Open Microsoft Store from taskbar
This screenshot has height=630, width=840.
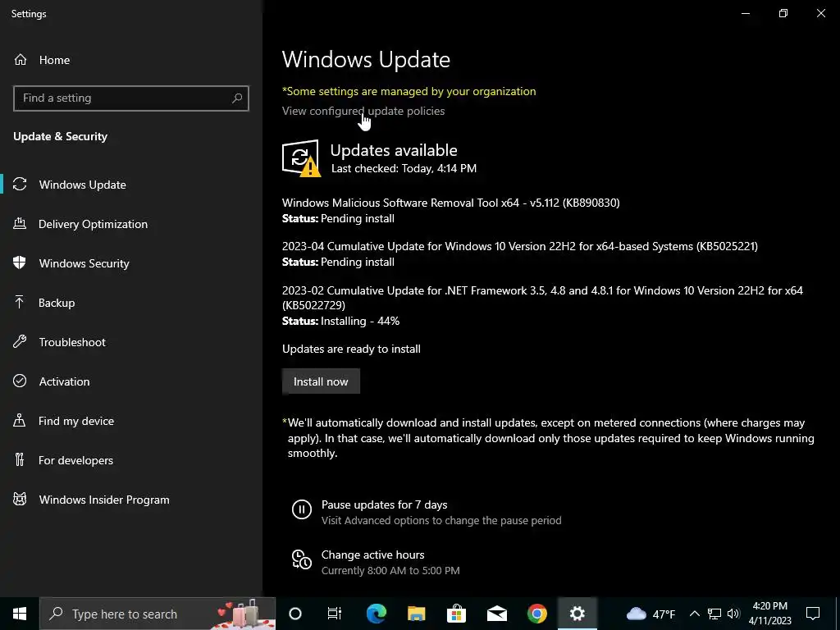456,614
